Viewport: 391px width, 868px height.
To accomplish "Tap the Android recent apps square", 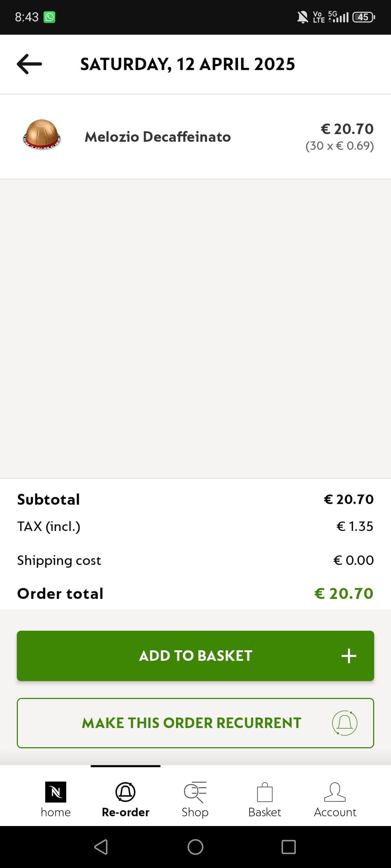I will coord(289,847).
